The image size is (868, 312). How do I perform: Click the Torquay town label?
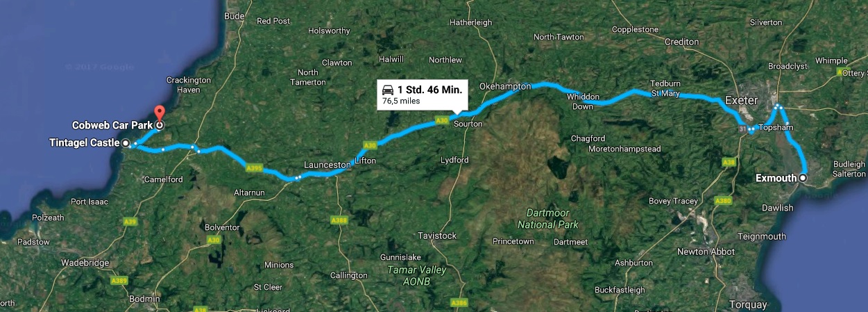[749, 305]
